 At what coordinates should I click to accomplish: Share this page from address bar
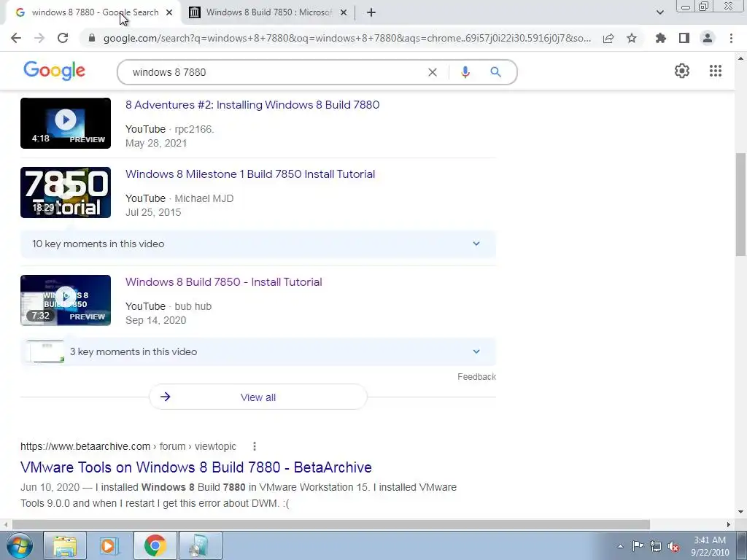[x=608, y=38]
